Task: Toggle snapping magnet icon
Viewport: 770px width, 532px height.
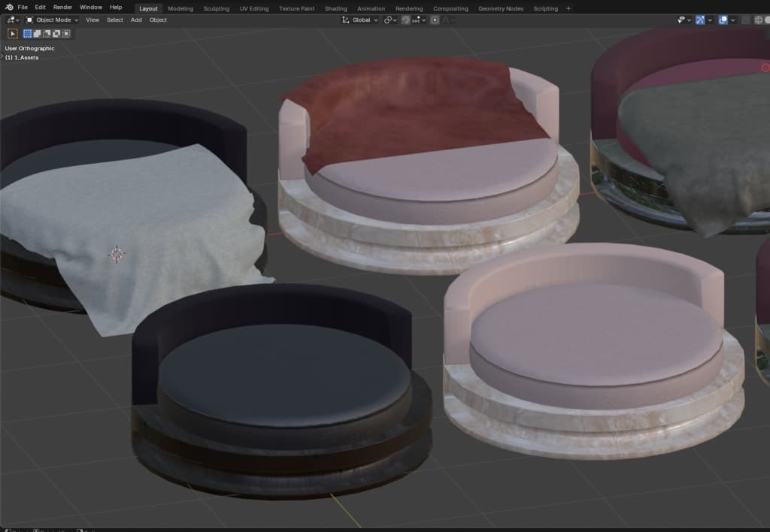Action: pos(406,20)
